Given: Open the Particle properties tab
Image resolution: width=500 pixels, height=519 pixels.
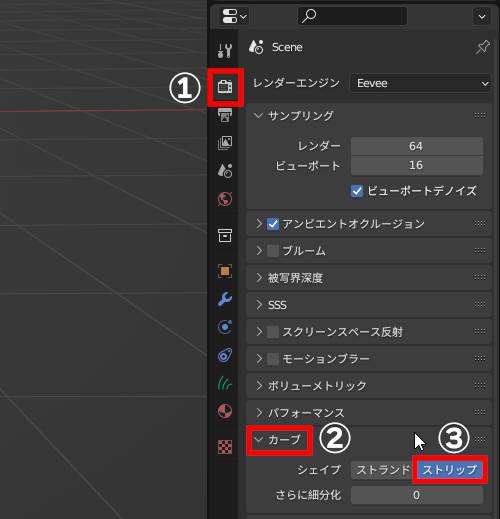Looking at the screenshot, I should coord(225,327).
